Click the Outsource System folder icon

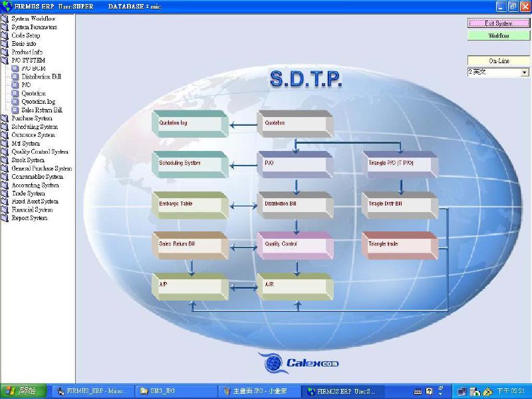click(5, 135)
